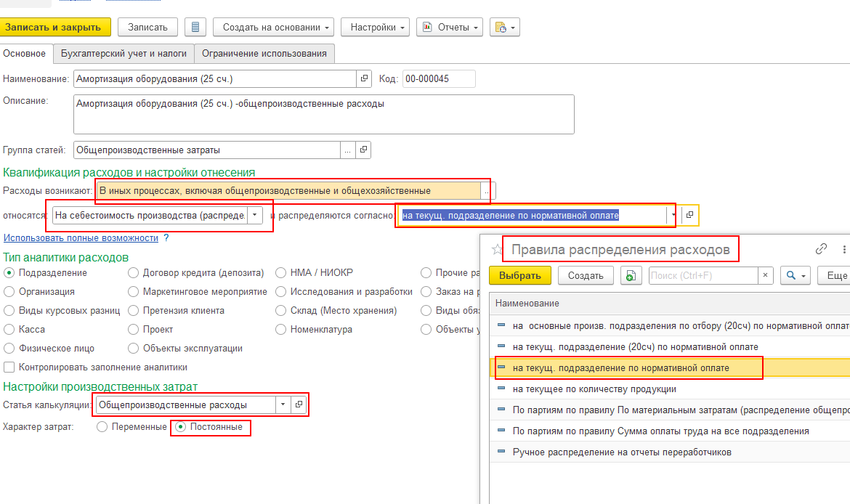Clear the Поиск search field with x
850x504 pixels.
765,275
